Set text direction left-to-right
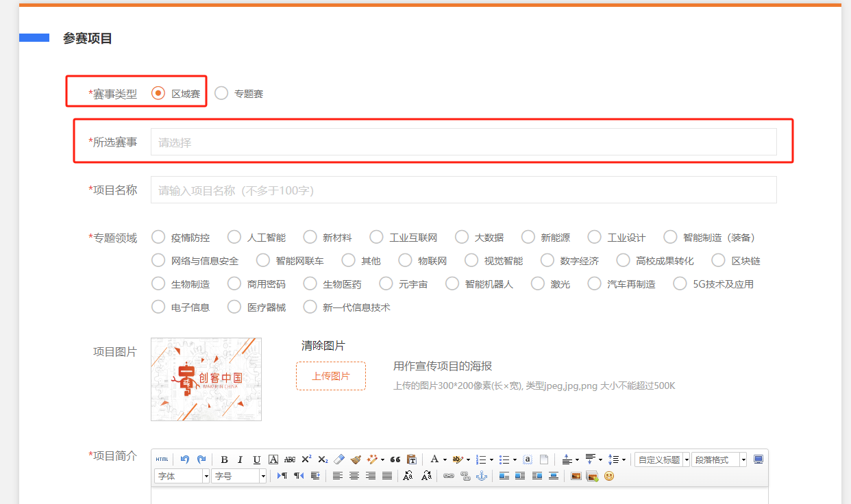The height and width of the screenshot is (504, 851). click(x=282, y=476)
